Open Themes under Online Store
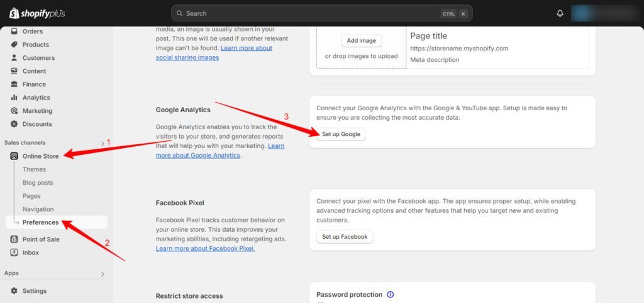This screenshot has width=644, height=303. click(x=34, y=169)
